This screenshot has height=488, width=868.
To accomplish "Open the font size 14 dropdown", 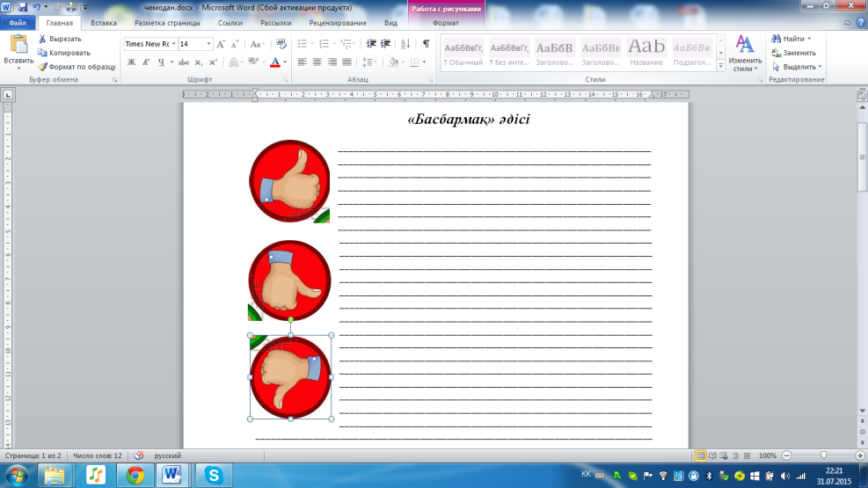I will coord(208,44).
